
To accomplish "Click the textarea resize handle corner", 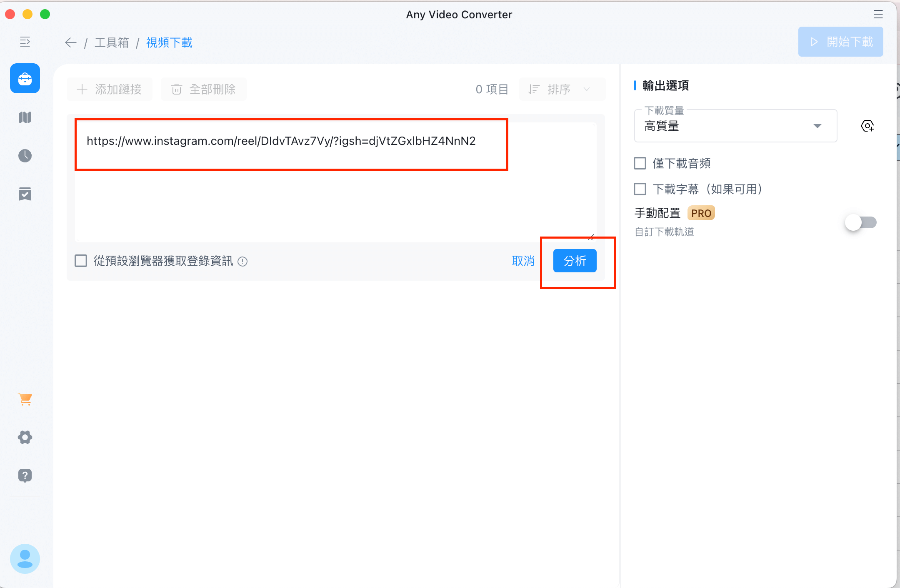I will (x=591, y=237).
